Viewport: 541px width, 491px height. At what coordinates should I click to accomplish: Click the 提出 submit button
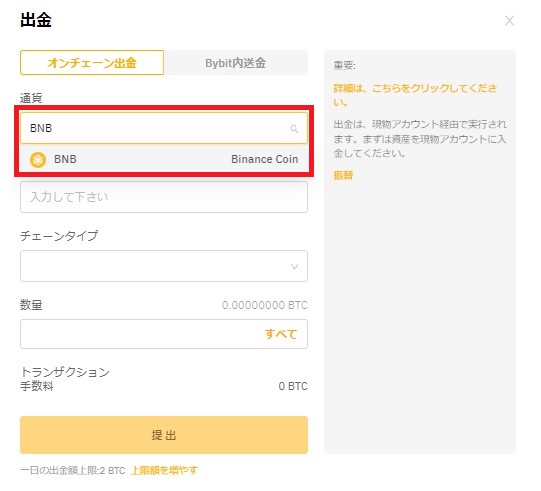[x=164, y=435]
